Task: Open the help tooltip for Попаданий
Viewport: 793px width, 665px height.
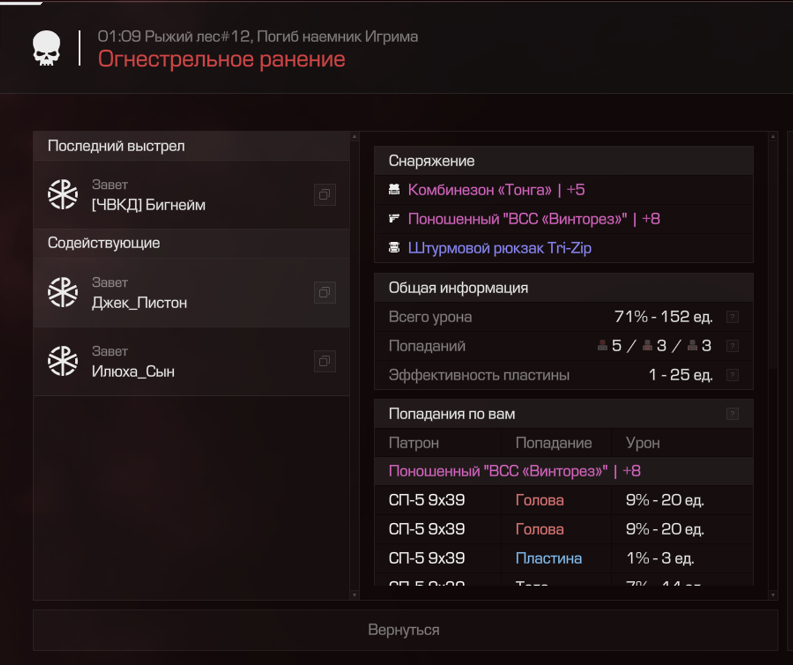Action: click(732, 346)
